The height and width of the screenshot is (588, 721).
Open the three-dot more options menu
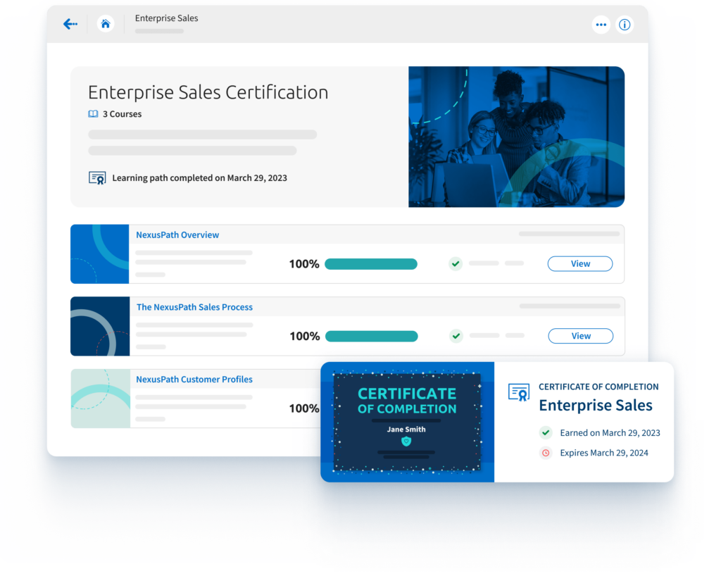[x=601, y=25]
